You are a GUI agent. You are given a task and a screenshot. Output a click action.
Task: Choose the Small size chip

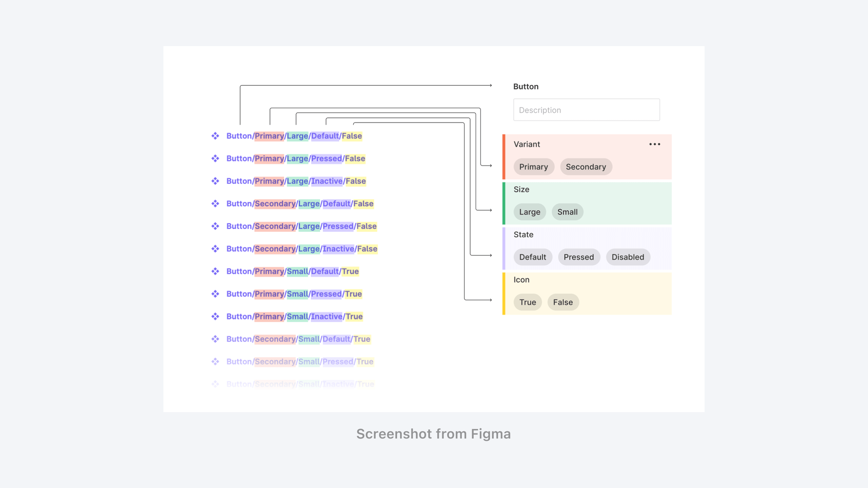[x=567, y=212]
